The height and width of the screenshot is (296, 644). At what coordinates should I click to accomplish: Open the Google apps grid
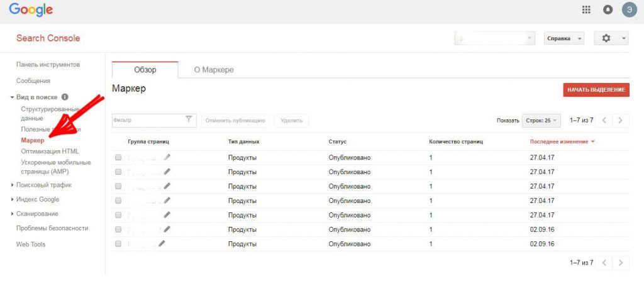[586, 10]
